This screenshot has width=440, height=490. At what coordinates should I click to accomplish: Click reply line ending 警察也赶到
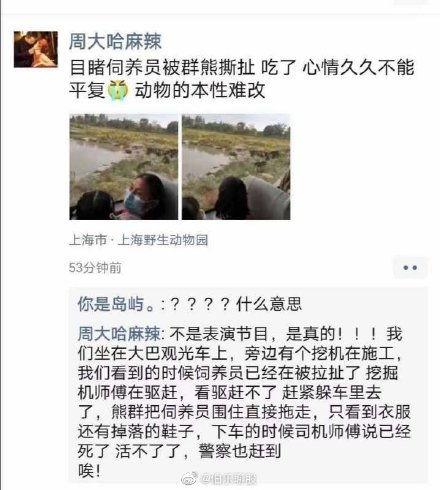pos(180,452)
